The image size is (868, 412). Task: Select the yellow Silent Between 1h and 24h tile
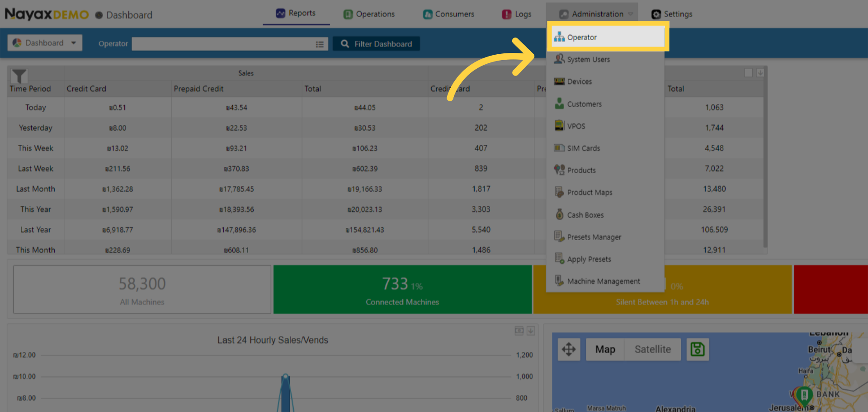click(x=663, y=289)
